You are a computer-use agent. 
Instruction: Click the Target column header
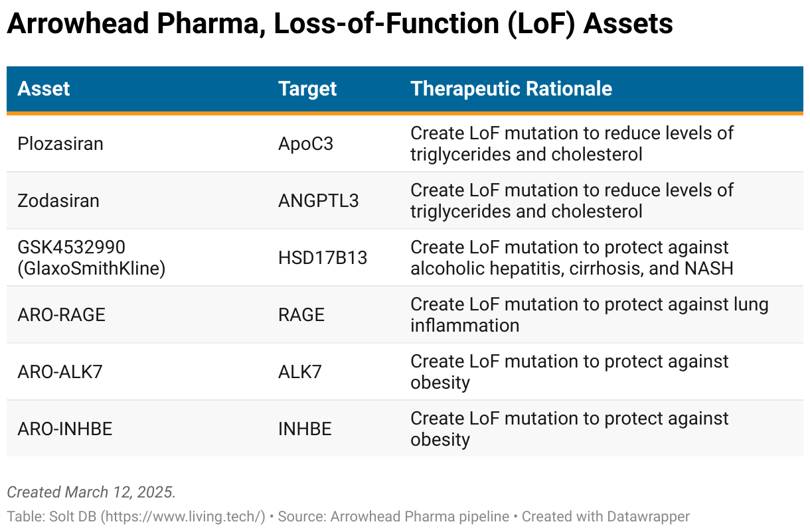point(307,89)
